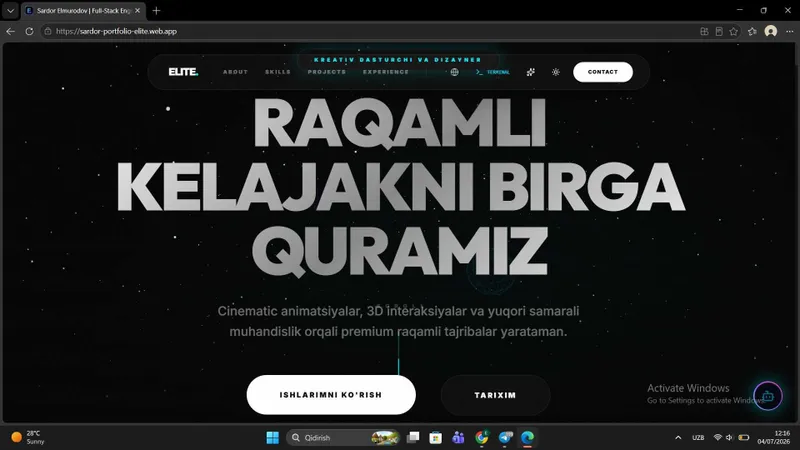Open Task View on the taskbar
Image resolution: width=800 pixels, height=450 pixels.
(x=413, y=437)
